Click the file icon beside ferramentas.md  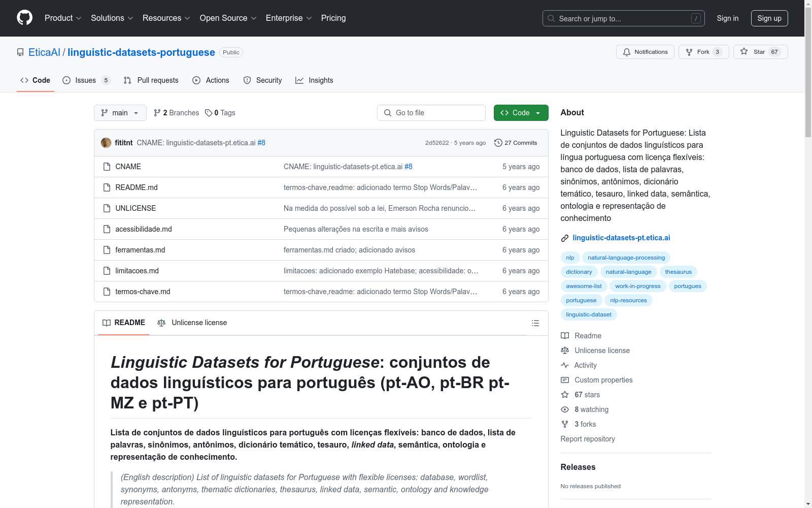click(x=107, y=250)
